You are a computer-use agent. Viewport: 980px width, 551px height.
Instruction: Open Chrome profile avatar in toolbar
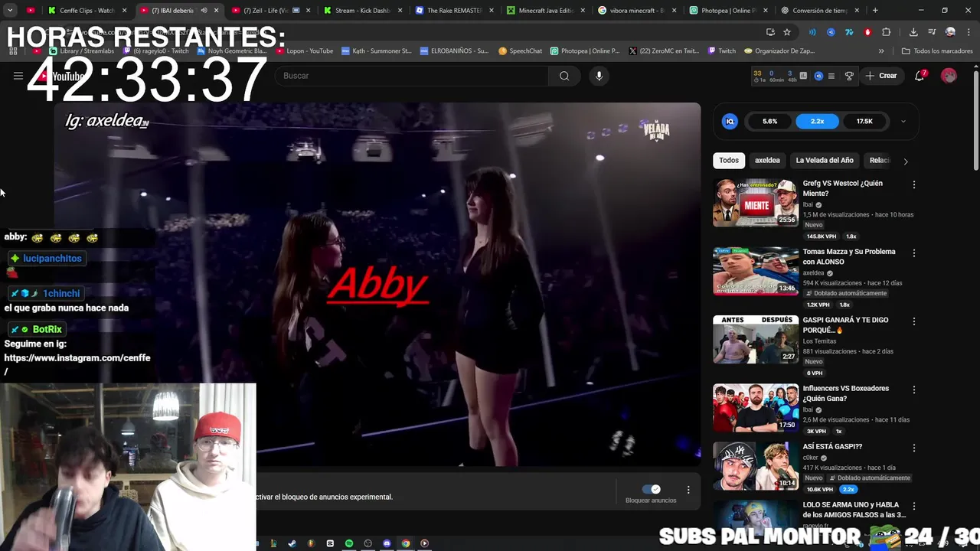(950, 32)
